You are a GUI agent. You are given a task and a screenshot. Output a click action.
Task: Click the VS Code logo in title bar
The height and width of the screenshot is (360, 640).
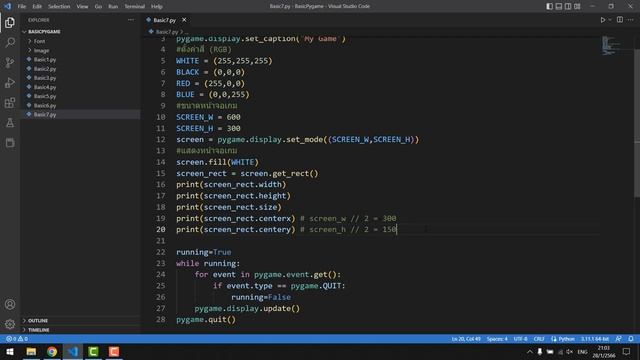7,6
